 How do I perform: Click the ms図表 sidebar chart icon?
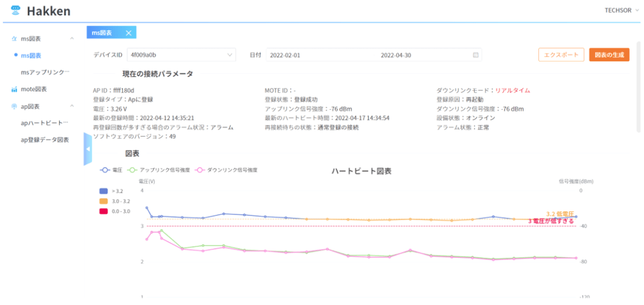14,39
